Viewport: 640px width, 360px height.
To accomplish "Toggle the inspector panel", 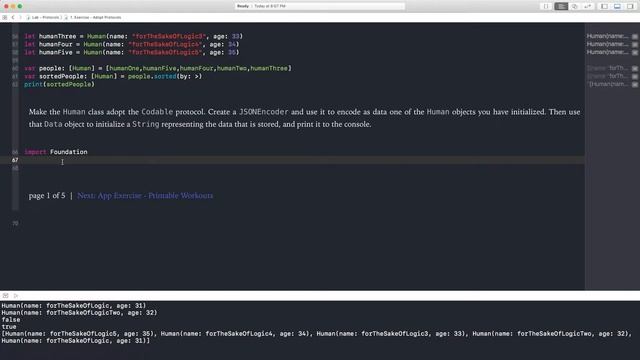I will click(630, 6).
